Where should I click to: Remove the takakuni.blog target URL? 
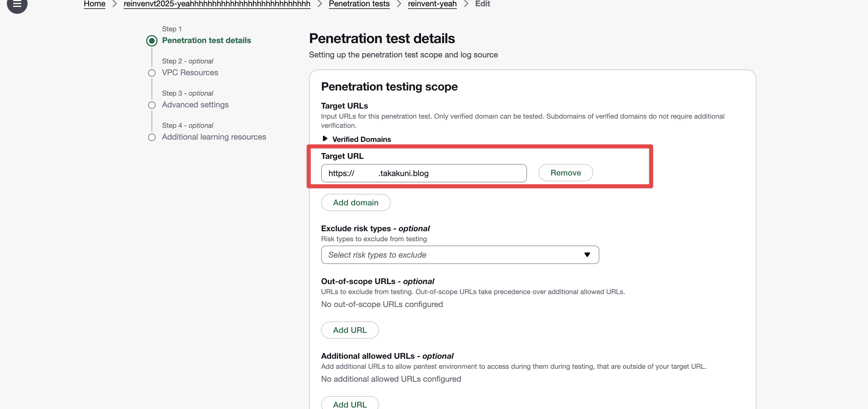(x=565, y=173)
